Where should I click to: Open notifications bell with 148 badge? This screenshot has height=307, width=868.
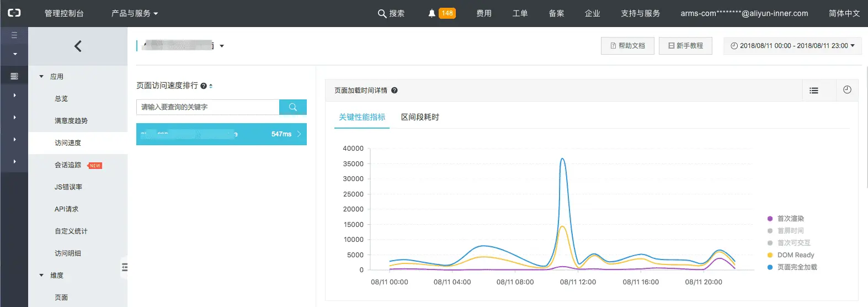[441, 13]
